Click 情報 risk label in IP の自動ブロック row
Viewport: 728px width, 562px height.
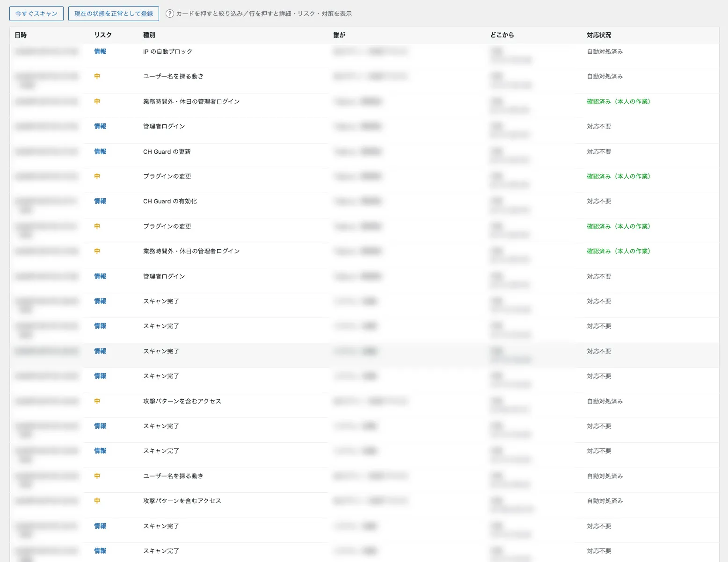[x=100, y=51]
